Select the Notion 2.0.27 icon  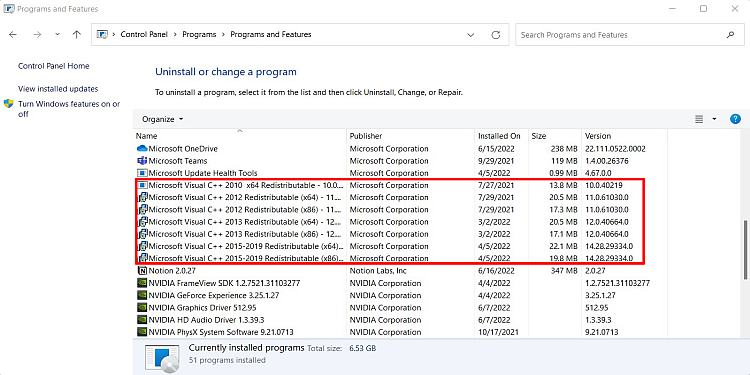click(142, 271)
